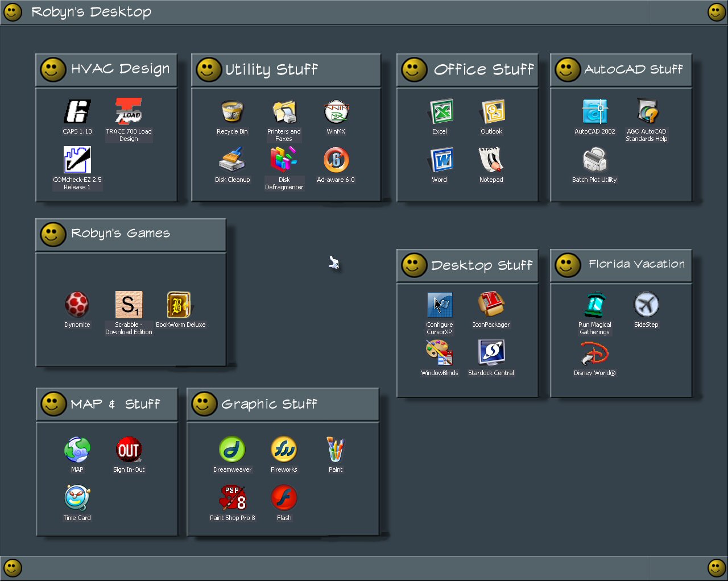
Task: Launch Sign In-Out icon
Action: pyautogui.click(x=129, y=450)
